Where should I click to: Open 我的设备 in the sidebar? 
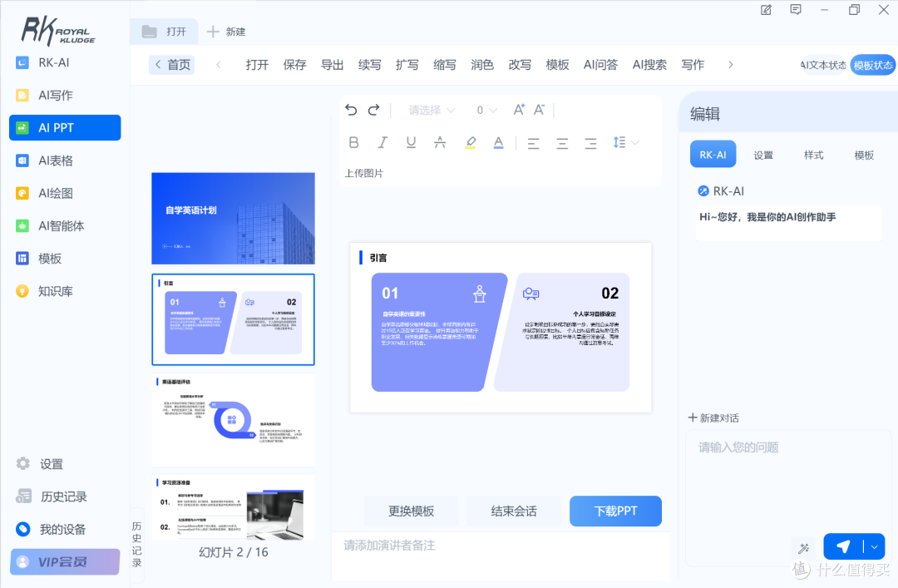65,529
